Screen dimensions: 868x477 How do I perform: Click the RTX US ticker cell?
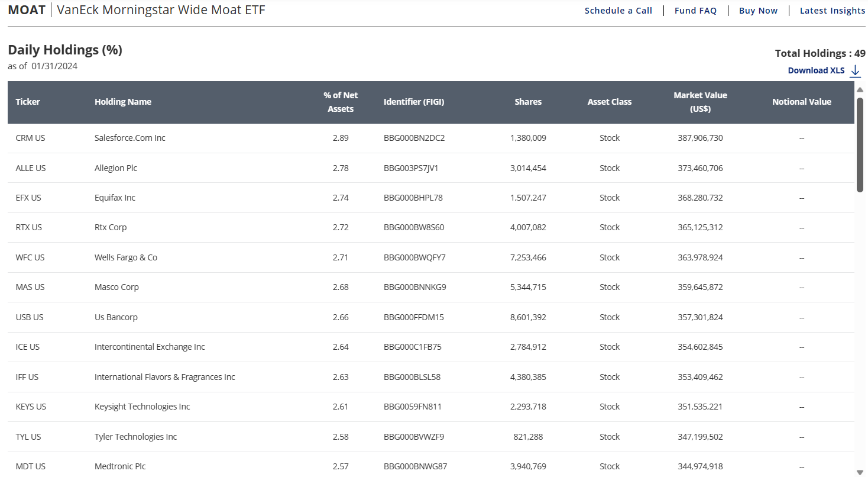tap(29, 227)
